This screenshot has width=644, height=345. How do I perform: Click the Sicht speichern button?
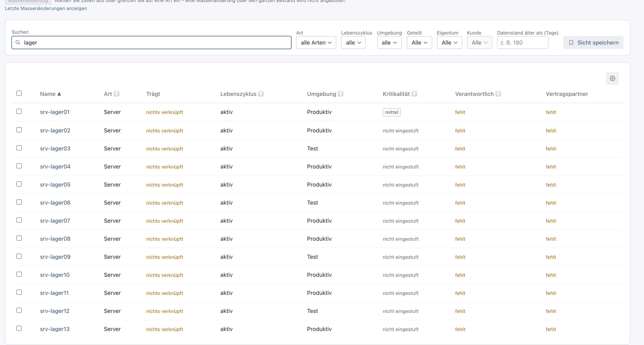(x=593, y=43)
